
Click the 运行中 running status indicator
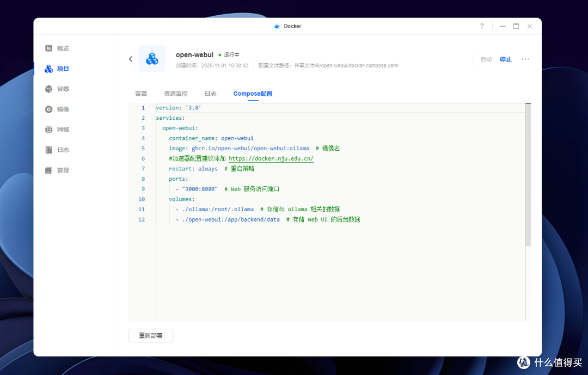(229, 55)
